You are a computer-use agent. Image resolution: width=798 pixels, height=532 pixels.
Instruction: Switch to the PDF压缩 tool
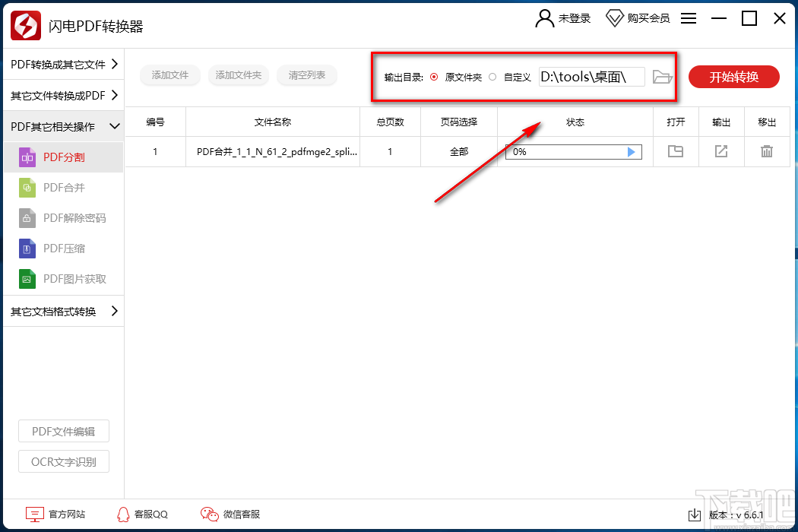63,249
